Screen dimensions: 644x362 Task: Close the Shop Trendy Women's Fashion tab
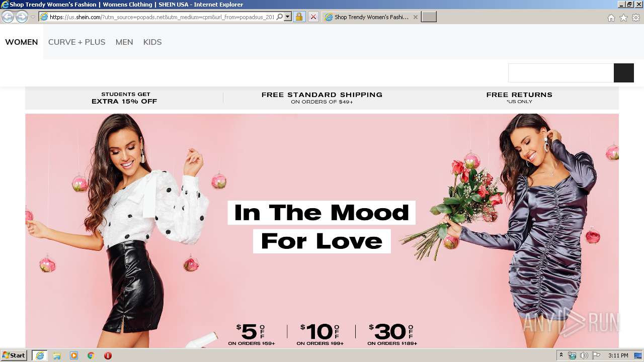tap(415, 17)
